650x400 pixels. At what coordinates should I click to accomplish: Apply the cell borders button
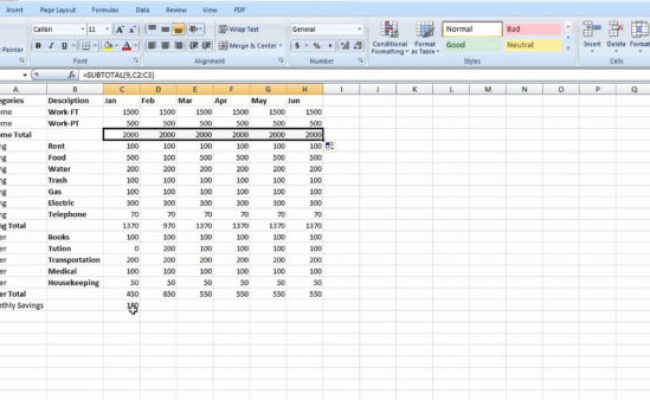tap(85, 46)
